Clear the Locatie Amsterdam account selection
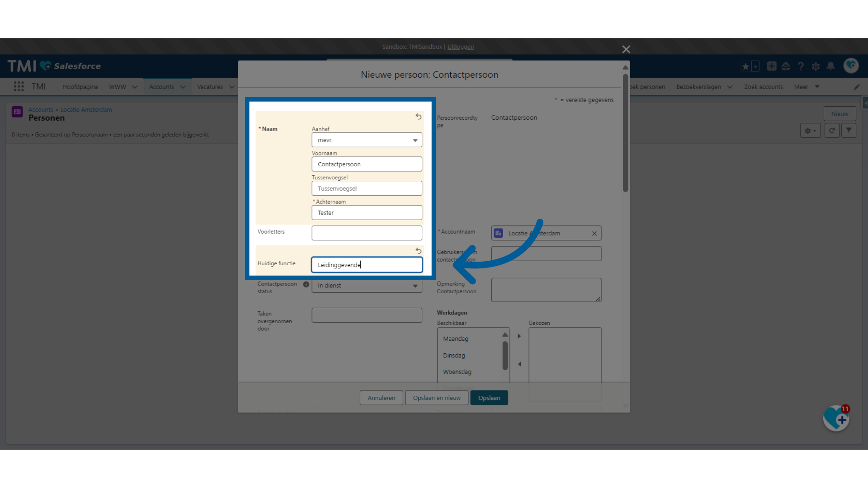 coord(594,234)
